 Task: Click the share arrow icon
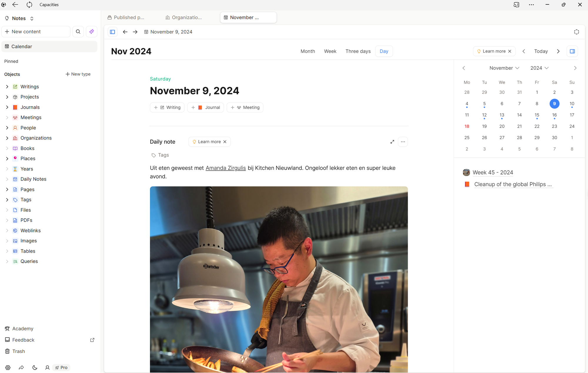tap(21, 367)
